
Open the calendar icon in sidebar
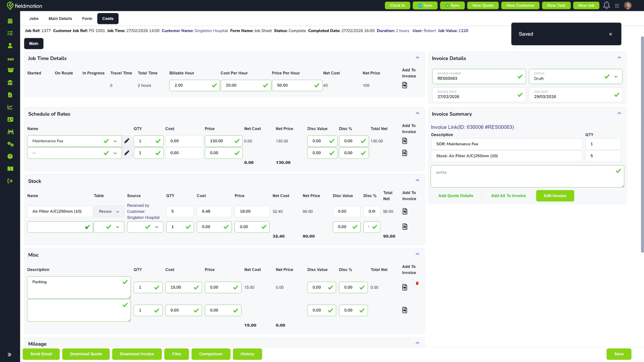pyautogui.click(x=10, y=21)
